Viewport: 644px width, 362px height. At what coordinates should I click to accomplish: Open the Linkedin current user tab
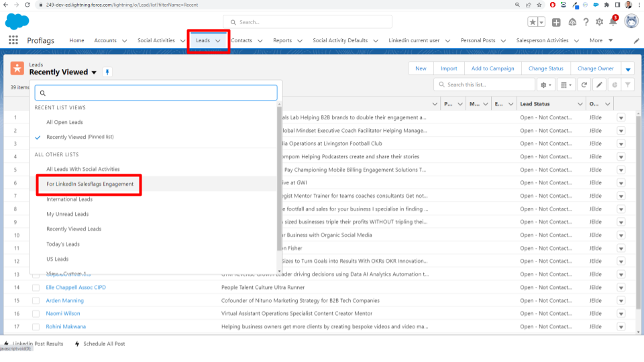[414, 40]
